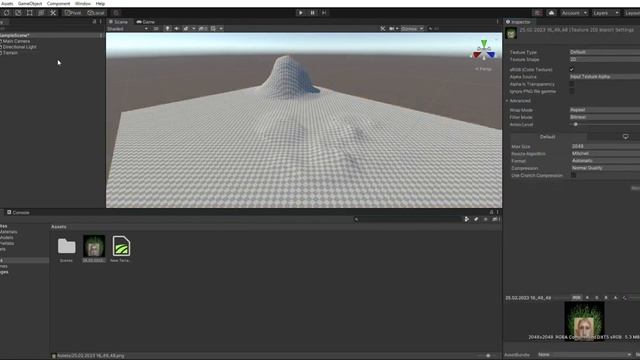Click the favorites star icon in Project
This screenshot has width=640, height=360.
pyautogui.click(x=485, y=219)
